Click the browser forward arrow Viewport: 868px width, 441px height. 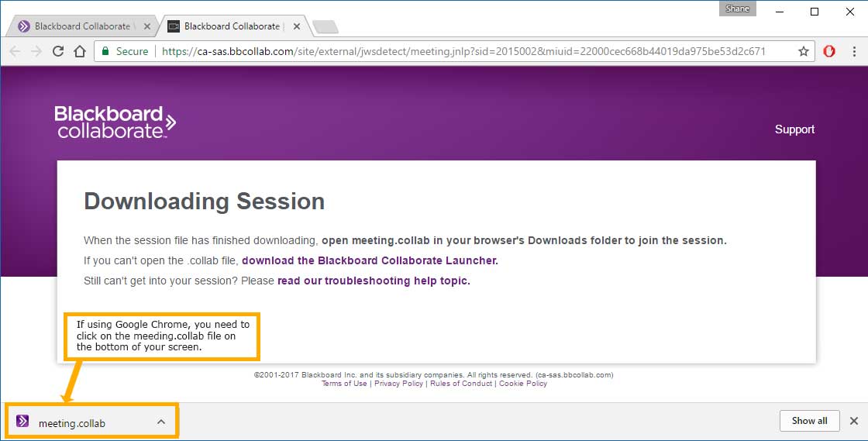[36, 51]
